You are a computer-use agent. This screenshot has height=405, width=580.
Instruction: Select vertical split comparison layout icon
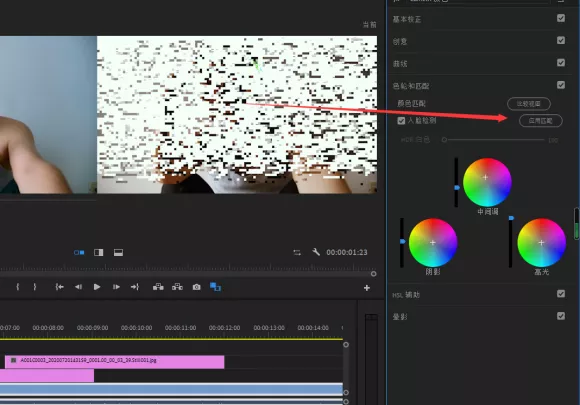(99, 253)
